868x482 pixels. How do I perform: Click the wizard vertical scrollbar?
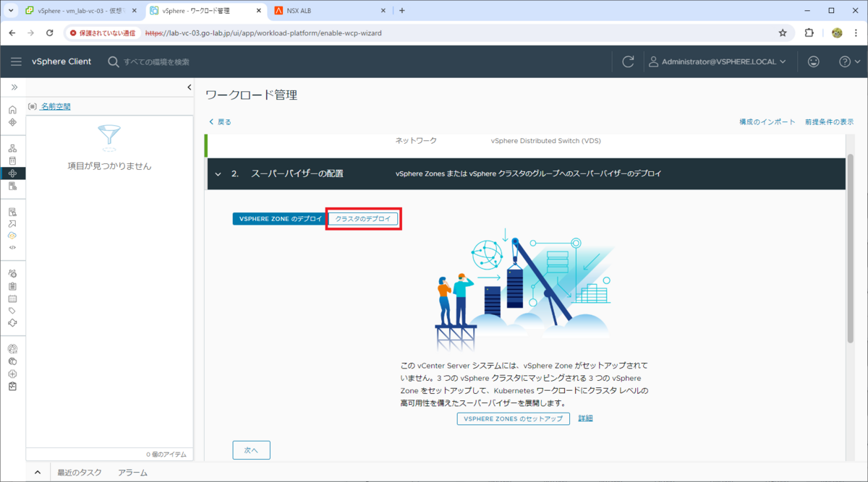click(850, 249)
